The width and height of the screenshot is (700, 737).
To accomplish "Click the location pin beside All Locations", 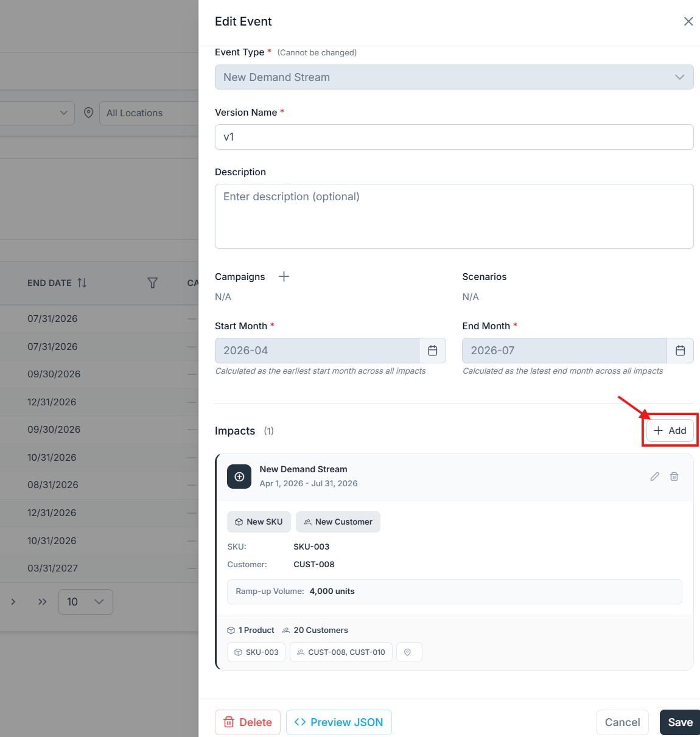I will [88, 113].
